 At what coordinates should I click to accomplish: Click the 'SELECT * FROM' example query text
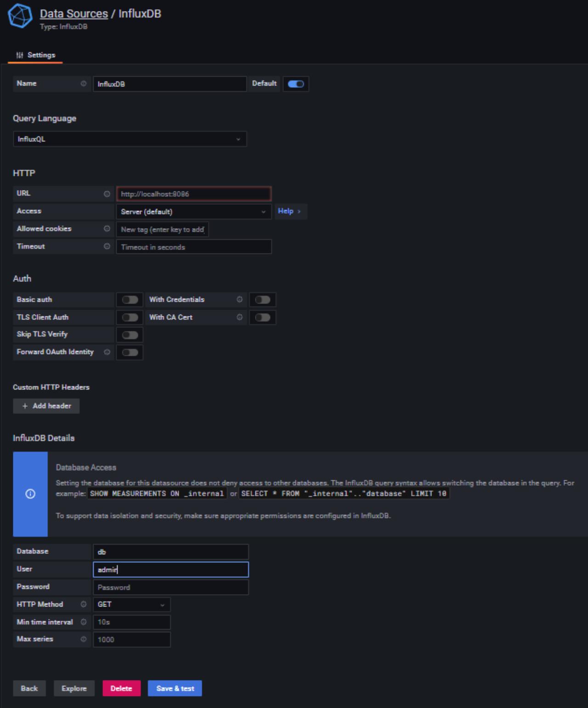(x=344, y=494)
